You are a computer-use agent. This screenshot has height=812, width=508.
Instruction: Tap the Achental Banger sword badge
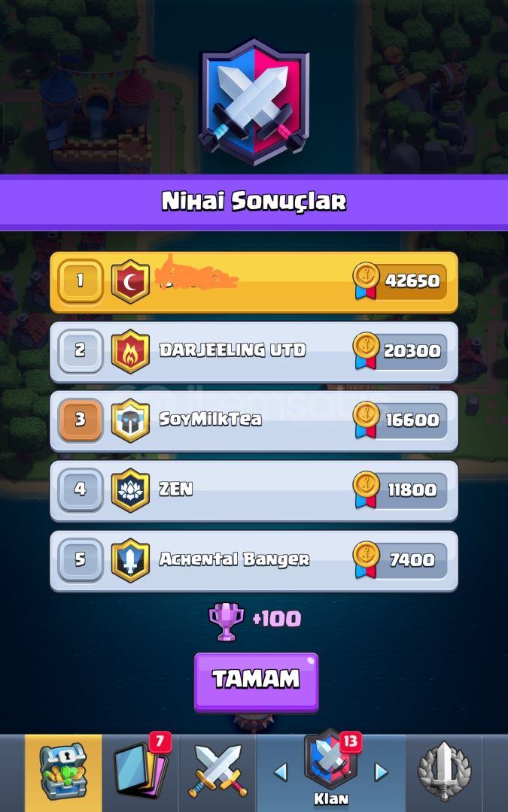[131, 560]
